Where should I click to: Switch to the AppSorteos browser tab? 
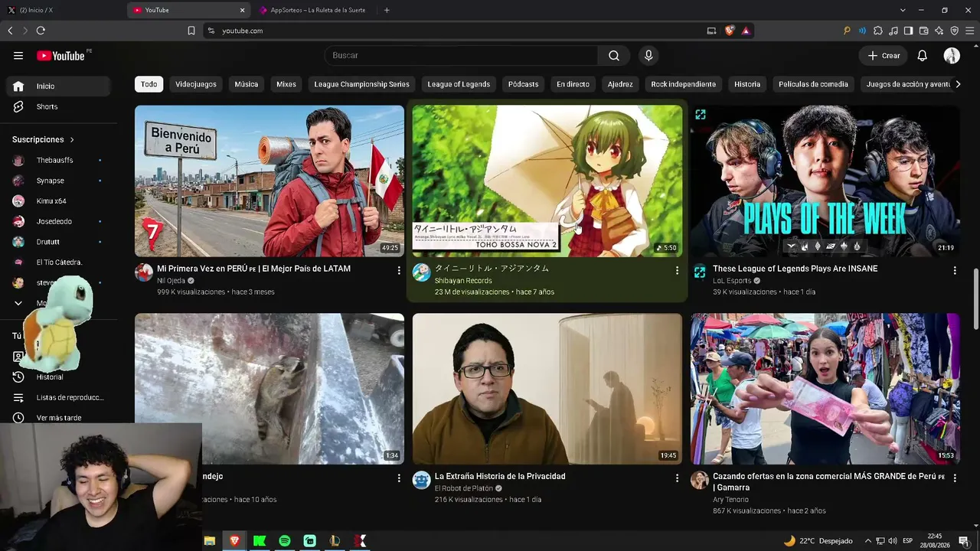click(314, 10)
